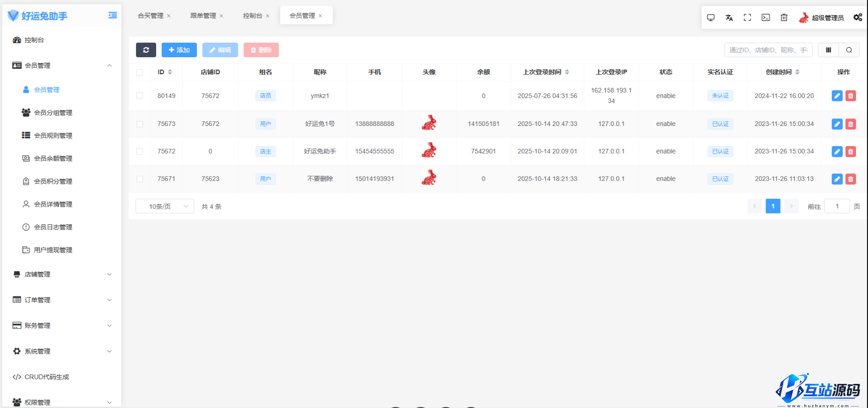The height and width of the screenshot is (408, 868).
Task: Click the rabbit avatar of 好运兔助手
Action: tap(429, 151)
